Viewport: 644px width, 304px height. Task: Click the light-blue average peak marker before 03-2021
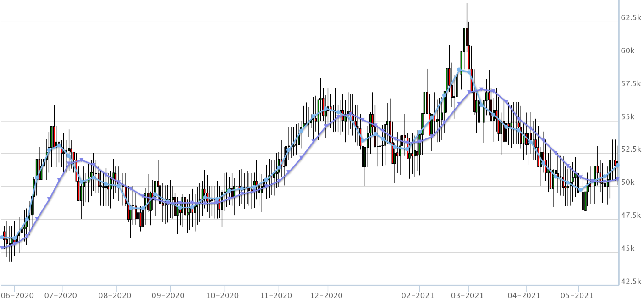459,70
